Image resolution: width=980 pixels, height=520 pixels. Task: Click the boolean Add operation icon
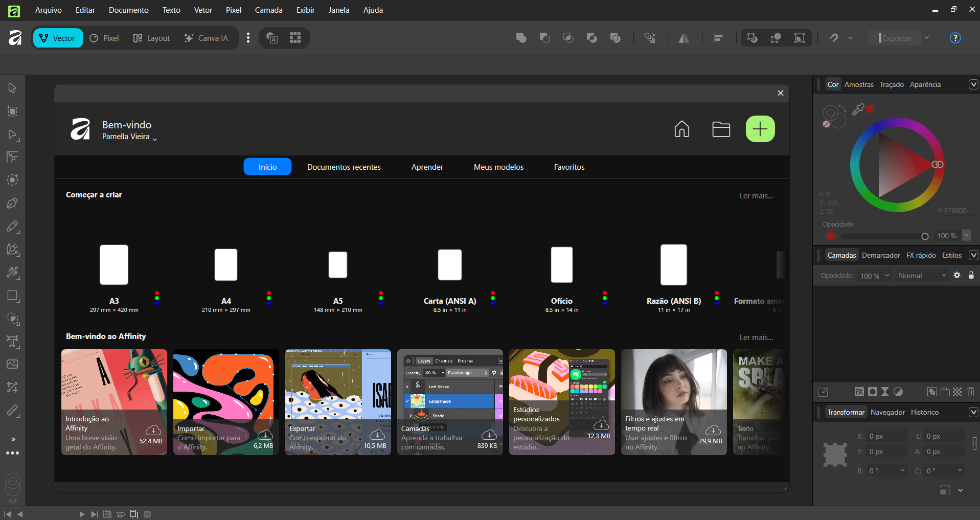(x=521, y=38)
